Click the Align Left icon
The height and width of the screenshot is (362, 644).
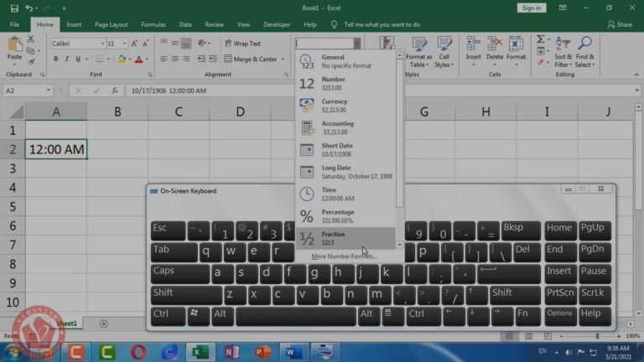coord(164,59)
